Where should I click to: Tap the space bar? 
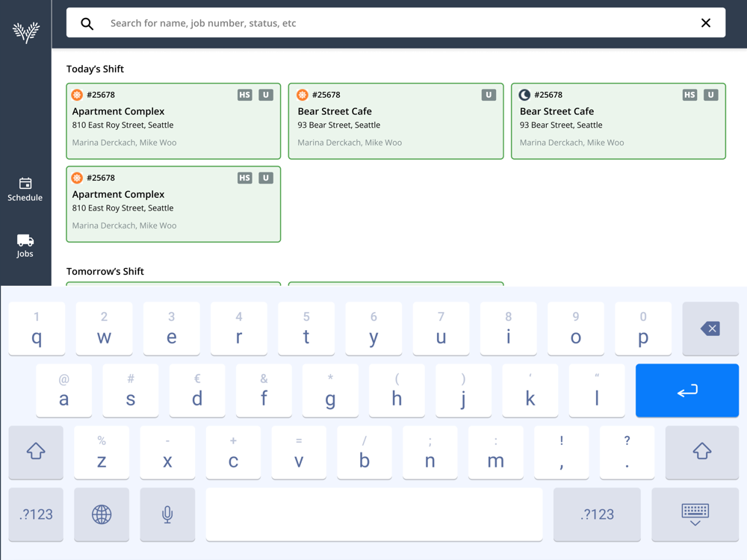pyautogui.click(x=374, y=514)
